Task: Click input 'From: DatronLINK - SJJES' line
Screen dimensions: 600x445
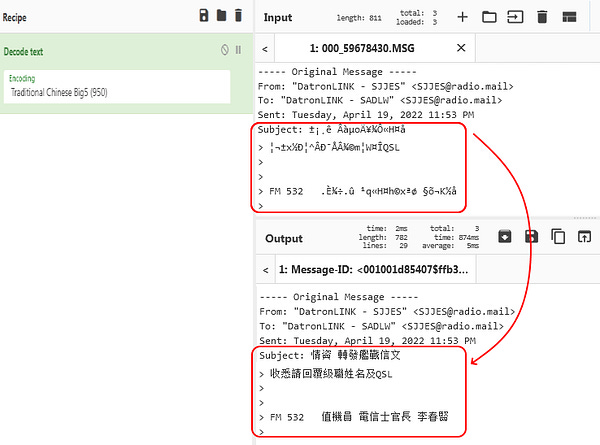Action: tap(385, 86)
